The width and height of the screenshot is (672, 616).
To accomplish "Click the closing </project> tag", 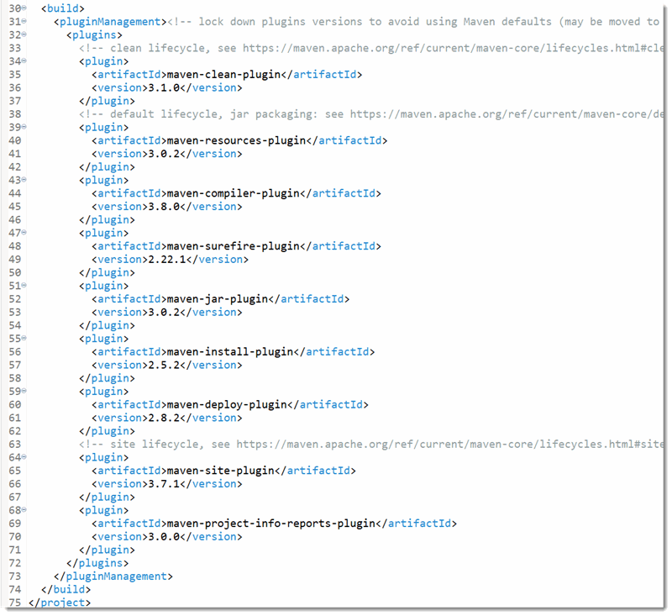I will coord(60,603).
